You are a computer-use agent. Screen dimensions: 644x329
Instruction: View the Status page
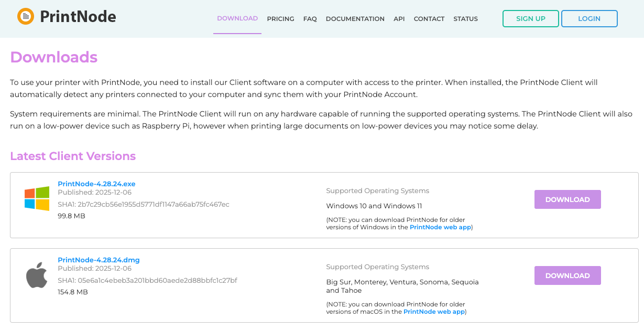[466, 19]
